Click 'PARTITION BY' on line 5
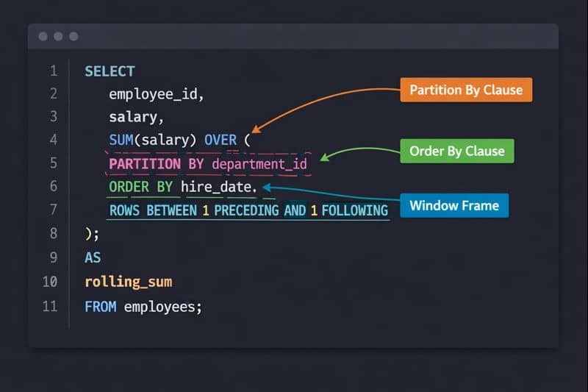This screenshot has height=392, width=588. pyautogui.click(x=157, y=164)
